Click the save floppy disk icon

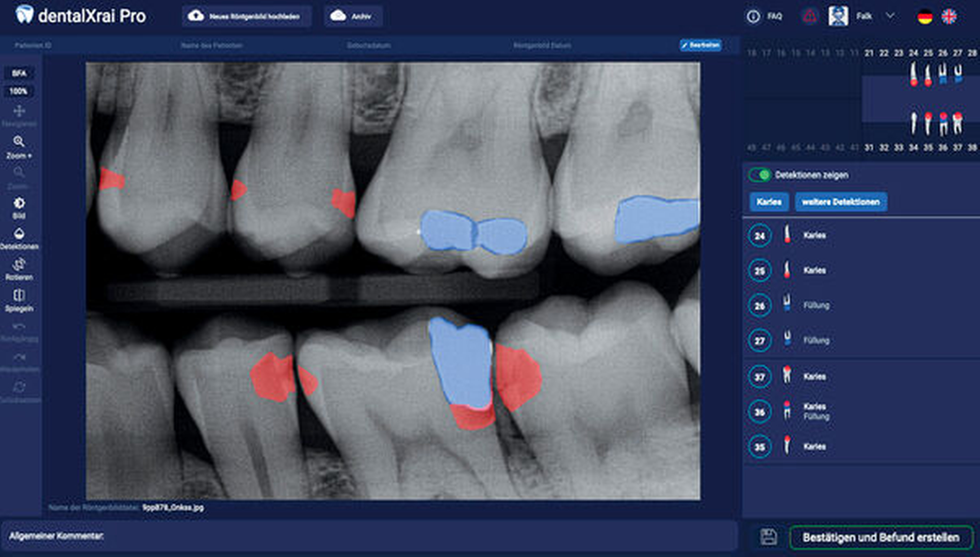pyautogui.click(x=769, y=537)
